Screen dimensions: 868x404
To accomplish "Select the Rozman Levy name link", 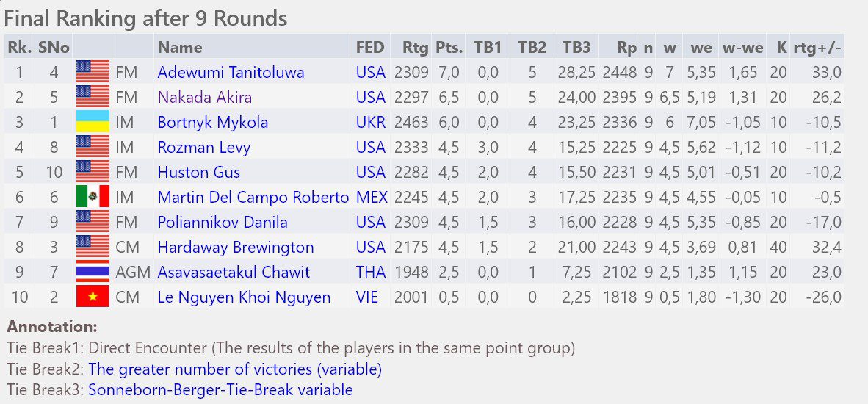I will [x=203, y=147].
